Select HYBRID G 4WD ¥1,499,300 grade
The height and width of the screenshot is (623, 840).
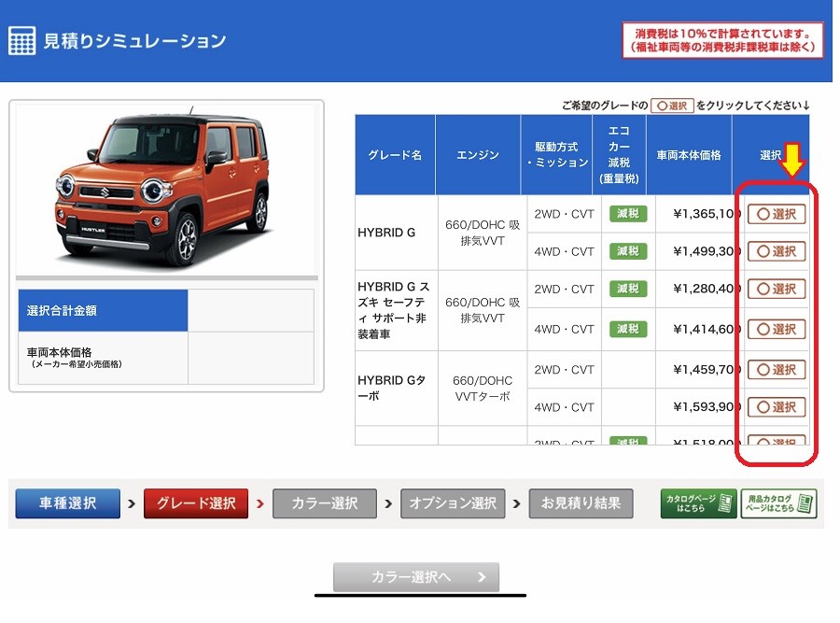pyautogui.click(x=777, y=251)
